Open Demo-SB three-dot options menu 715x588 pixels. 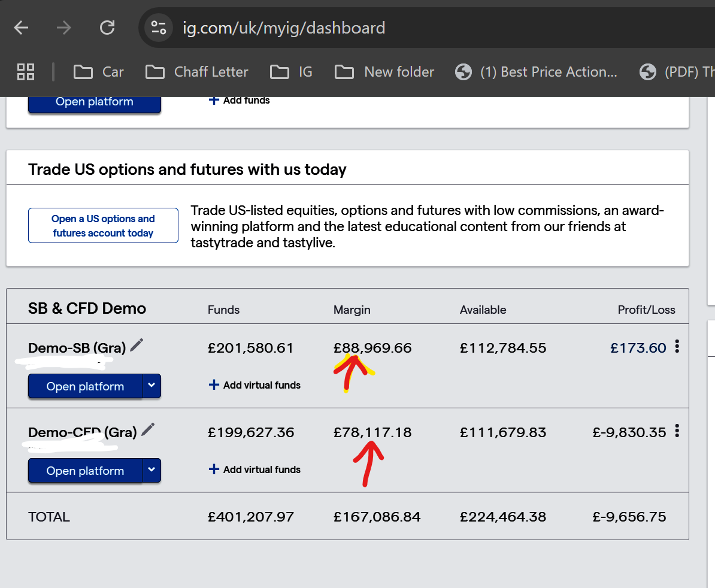tap(677, 347)
